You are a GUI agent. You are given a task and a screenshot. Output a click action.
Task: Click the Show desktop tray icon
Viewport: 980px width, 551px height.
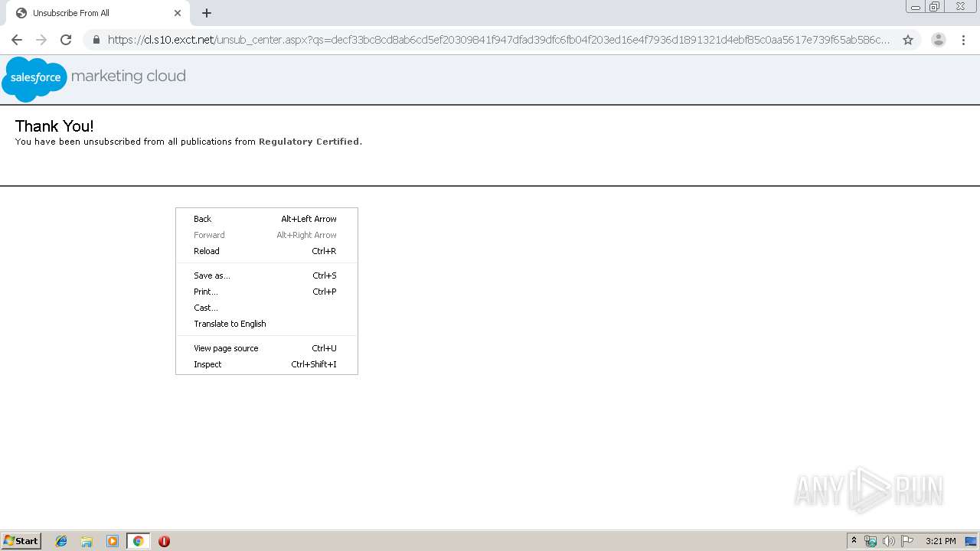[971, 541]
